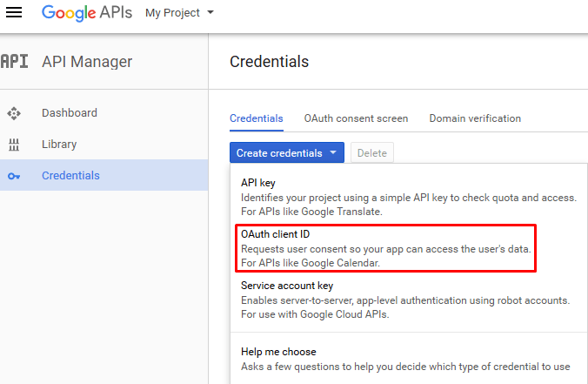Open the hamburger navigation menu

pyautogui.click(x=14, y=12)
